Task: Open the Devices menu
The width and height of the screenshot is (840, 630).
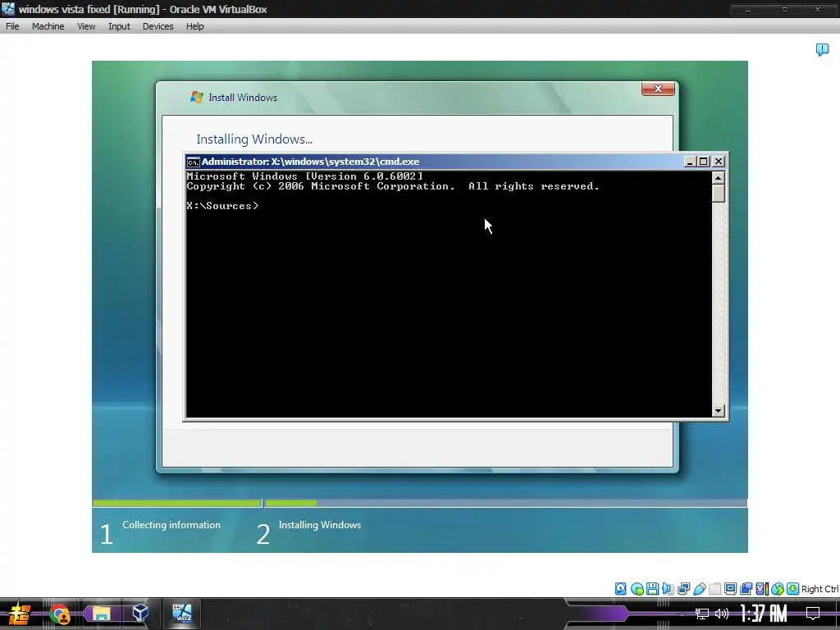Action: tap(157, 26)
